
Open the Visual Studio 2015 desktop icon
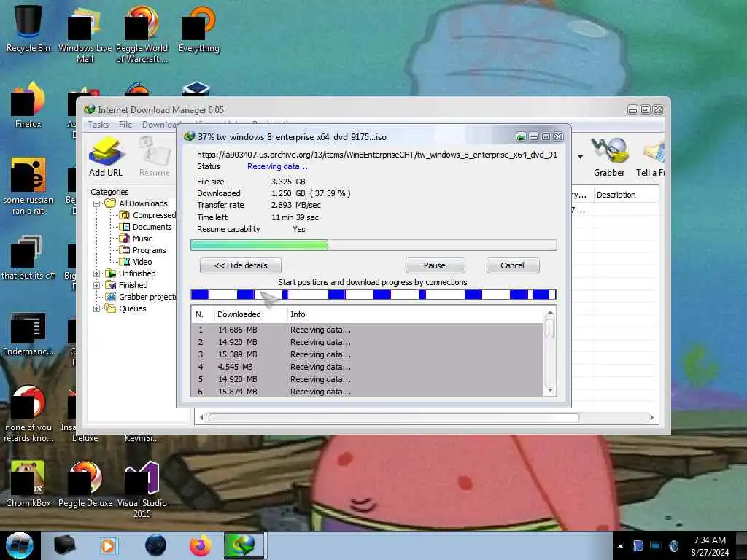click(x=142, y=489)
